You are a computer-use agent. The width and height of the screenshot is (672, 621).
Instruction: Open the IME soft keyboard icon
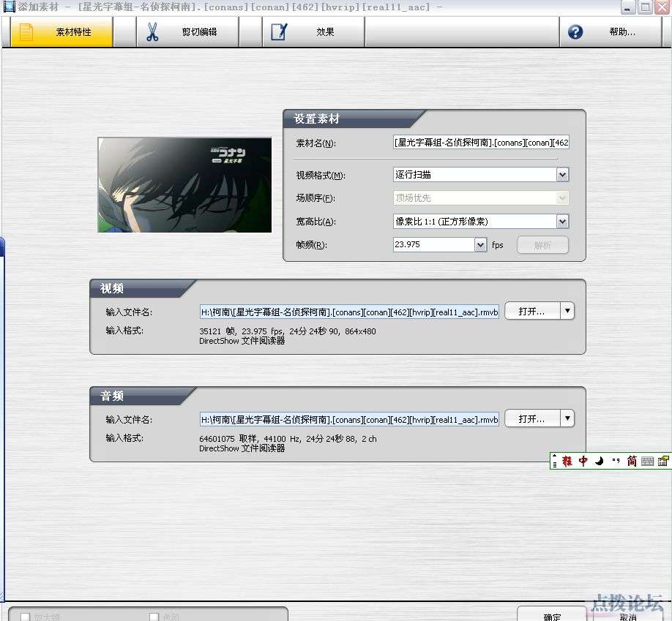pos(648,462)
